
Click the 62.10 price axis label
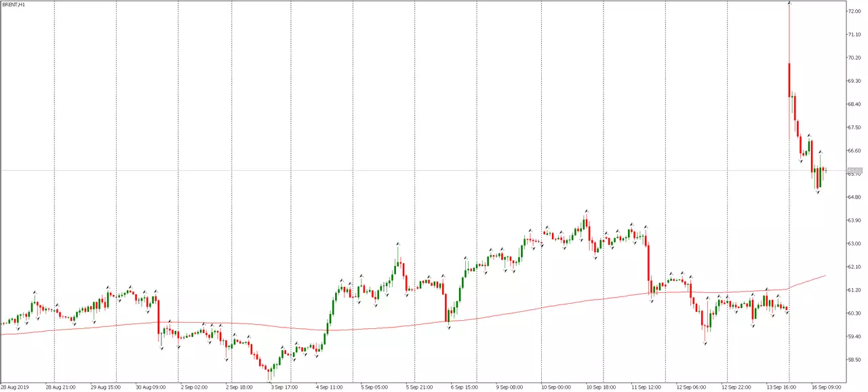(854, 267)
